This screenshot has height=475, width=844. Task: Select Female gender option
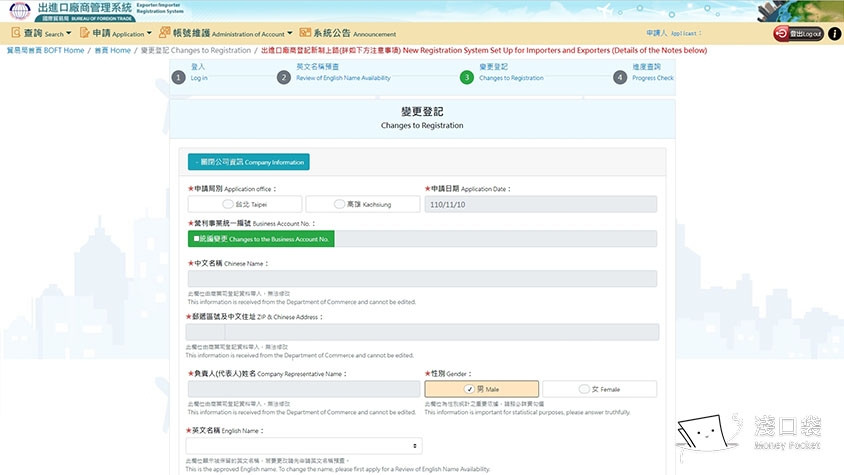(600, 389)
